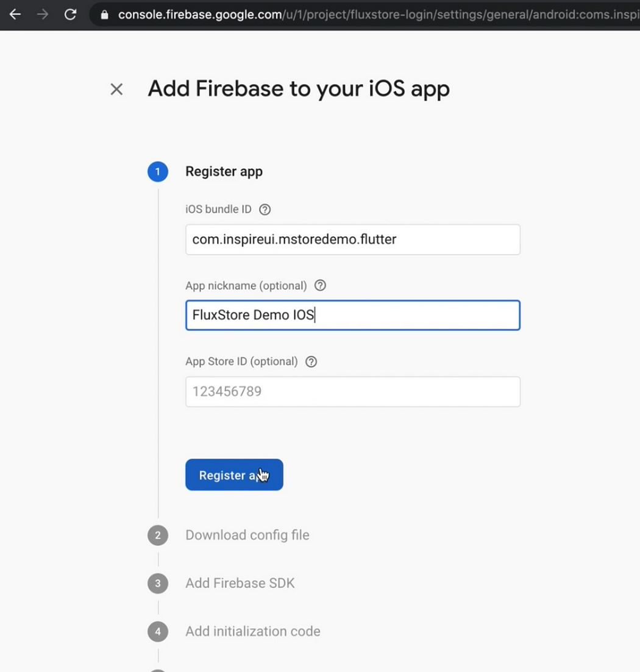This screenshot has height=672, width=640.
Task: Close the Add Firebase to iOS dialog
Action: pos(116,90)
